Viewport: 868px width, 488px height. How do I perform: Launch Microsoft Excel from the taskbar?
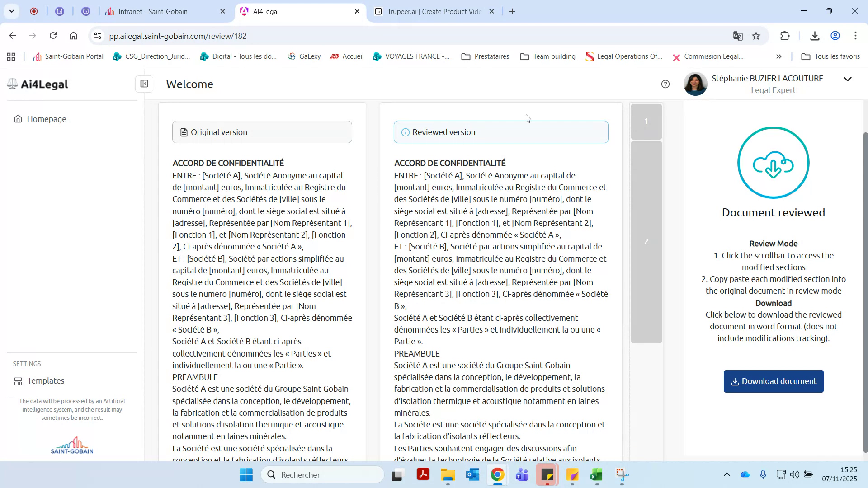pos(596,475)
